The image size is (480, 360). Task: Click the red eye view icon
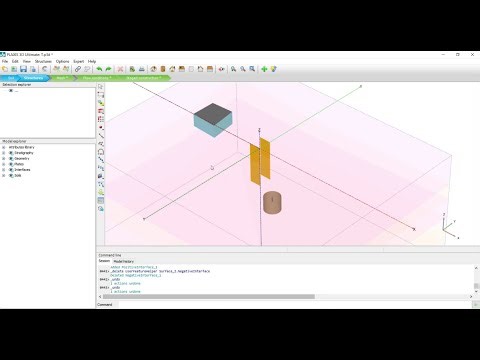point(221,69)
